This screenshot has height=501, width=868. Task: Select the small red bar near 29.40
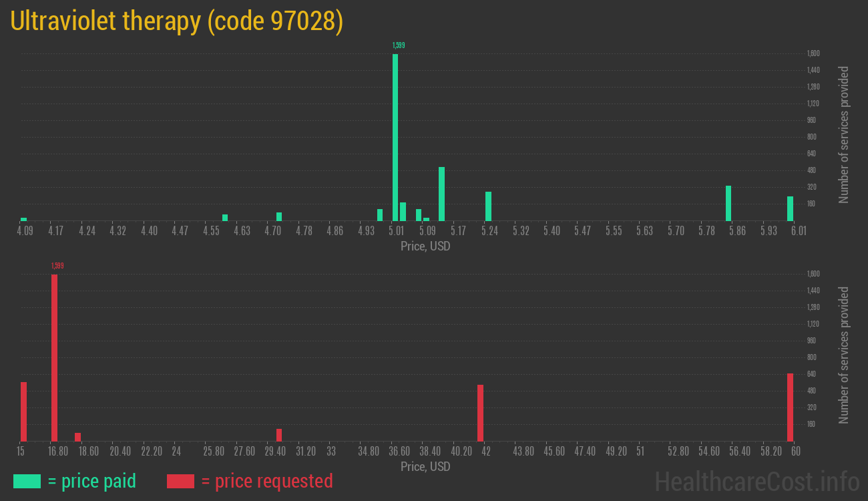[x=279, y=435]
